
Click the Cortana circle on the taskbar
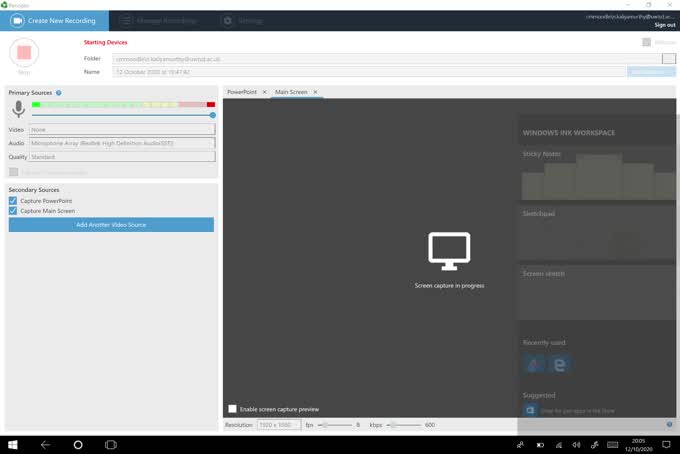(x=78, y=444)
